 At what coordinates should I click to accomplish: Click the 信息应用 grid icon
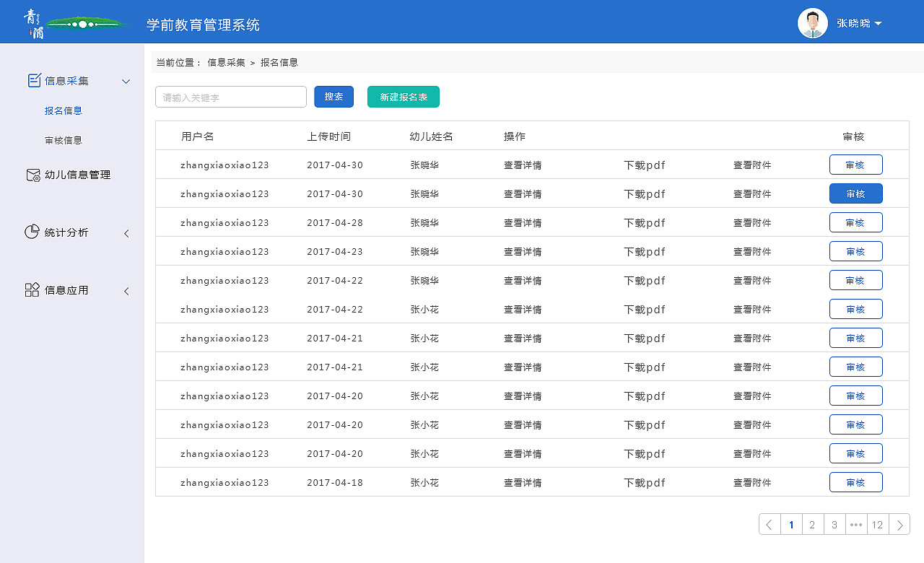pos(32,289)
